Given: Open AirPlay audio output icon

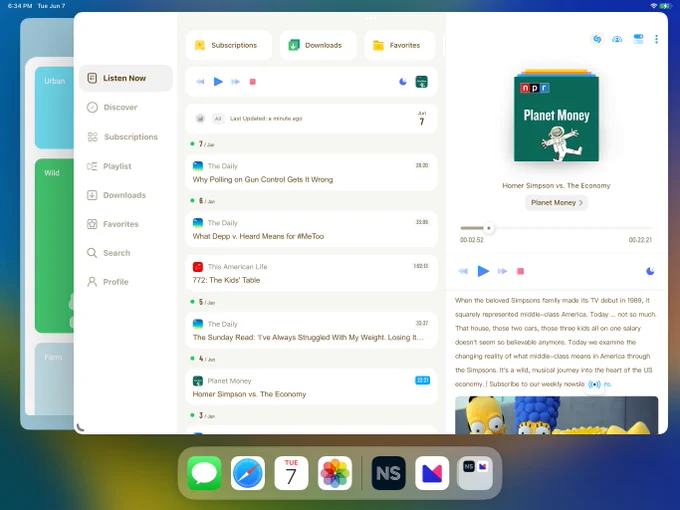Looking at the screenshot, I should 617,39.
